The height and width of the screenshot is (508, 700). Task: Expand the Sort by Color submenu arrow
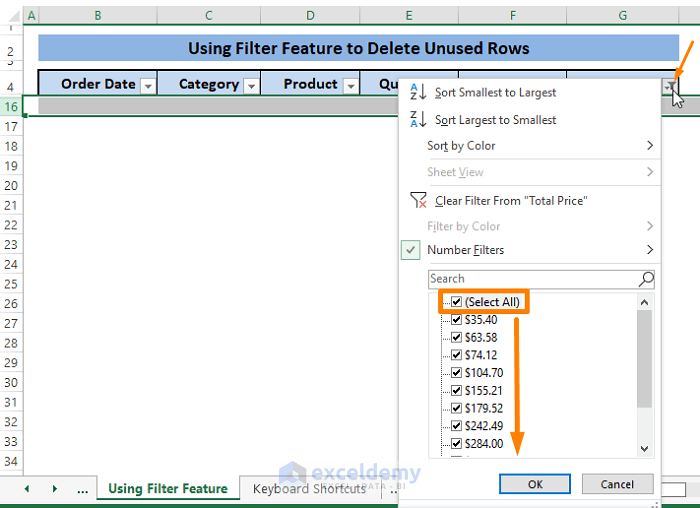tap(650, 146)
